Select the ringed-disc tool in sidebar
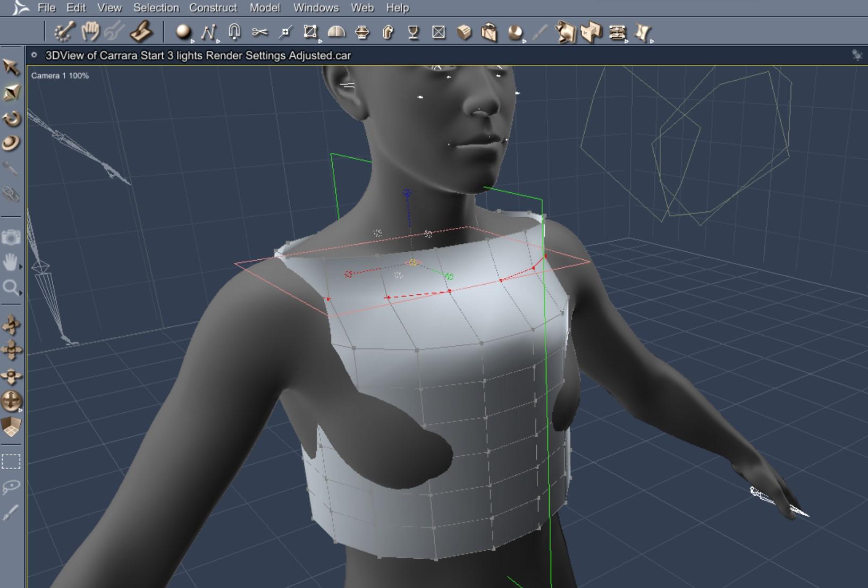This screenshot has height=588, width=868. pos(11,143)
